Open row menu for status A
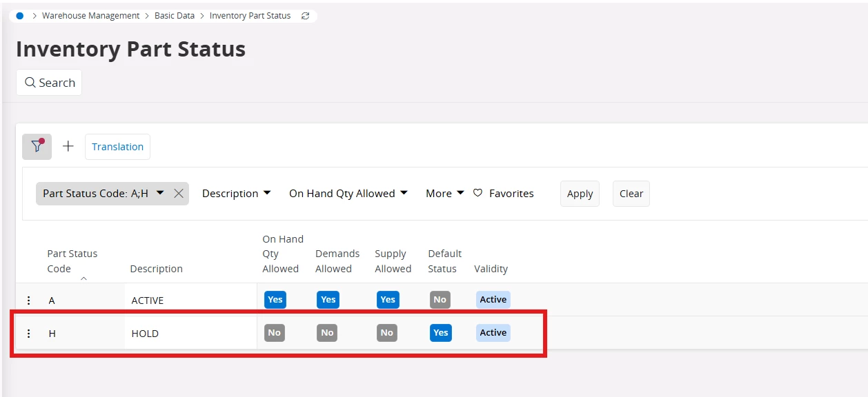The width and height of the screenshot is (868, 397). point(28,301)
